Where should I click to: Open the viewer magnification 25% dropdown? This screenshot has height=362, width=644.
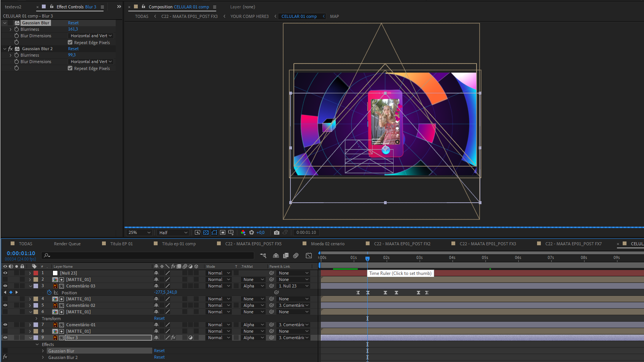point(139,232)
